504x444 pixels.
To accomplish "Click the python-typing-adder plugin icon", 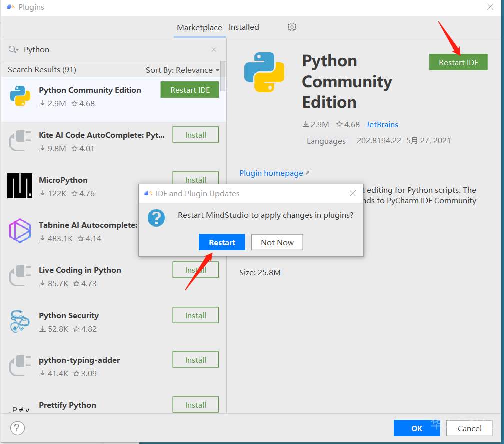I will pos(20,366).
